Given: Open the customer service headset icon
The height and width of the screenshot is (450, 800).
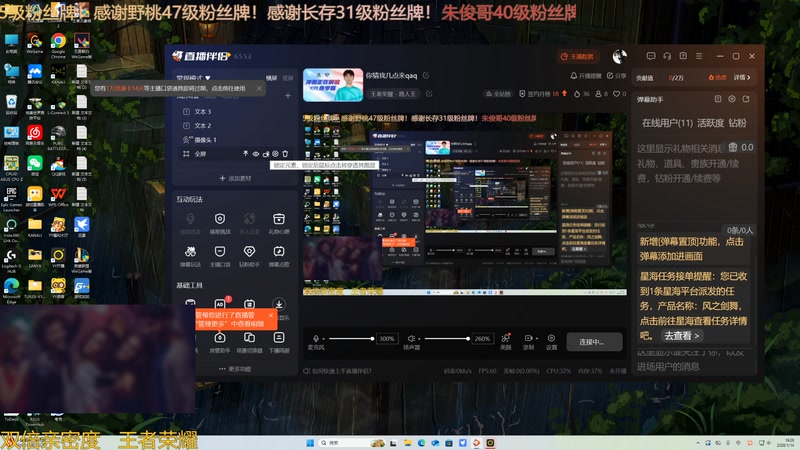Looking at the screenshot, I should pyautogui.click(x=667, y=56).
